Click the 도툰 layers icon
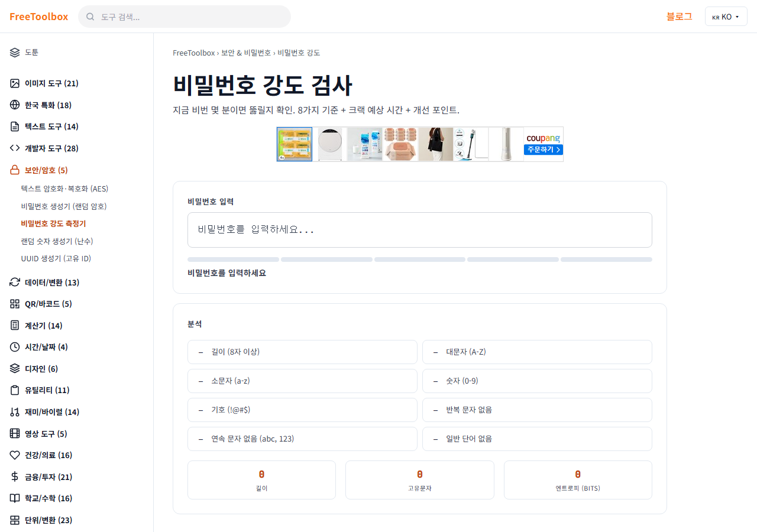The image size is (757, 532). click(x=15, y=52)
